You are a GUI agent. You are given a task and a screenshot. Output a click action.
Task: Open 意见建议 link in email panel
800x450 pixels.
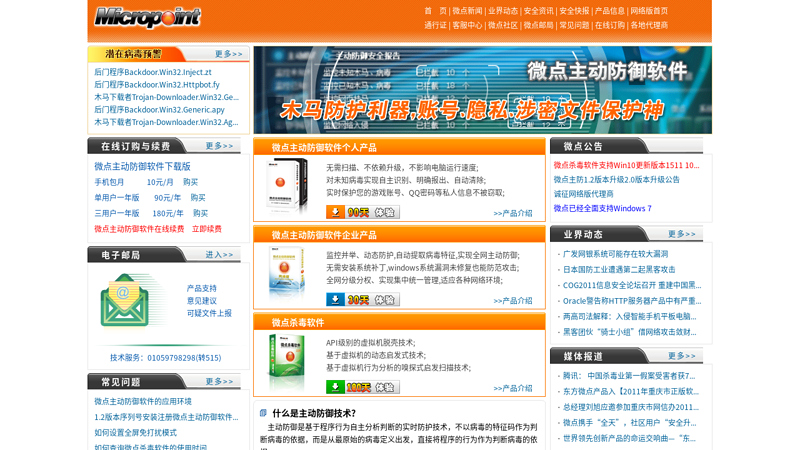click(202, 301)
